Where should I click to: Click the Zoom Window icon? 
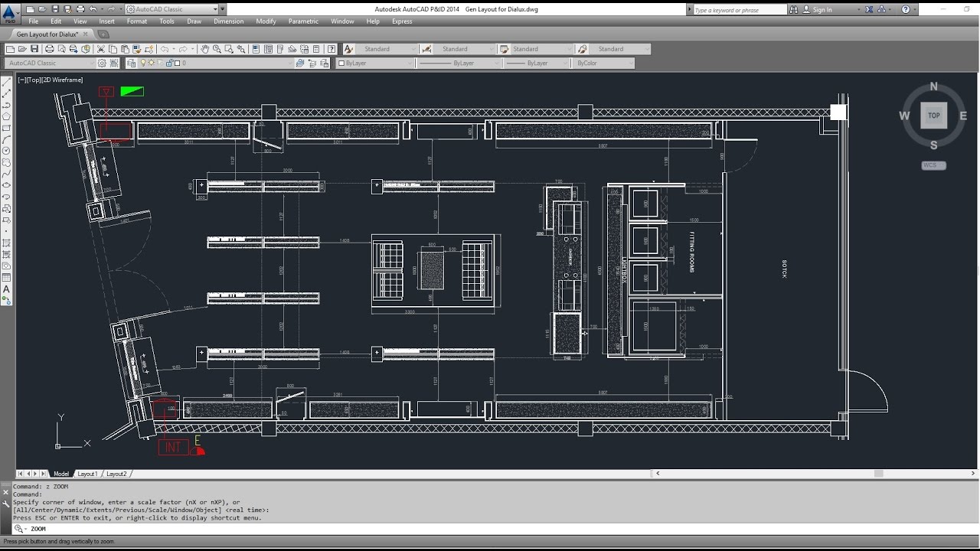coord(230,49)
